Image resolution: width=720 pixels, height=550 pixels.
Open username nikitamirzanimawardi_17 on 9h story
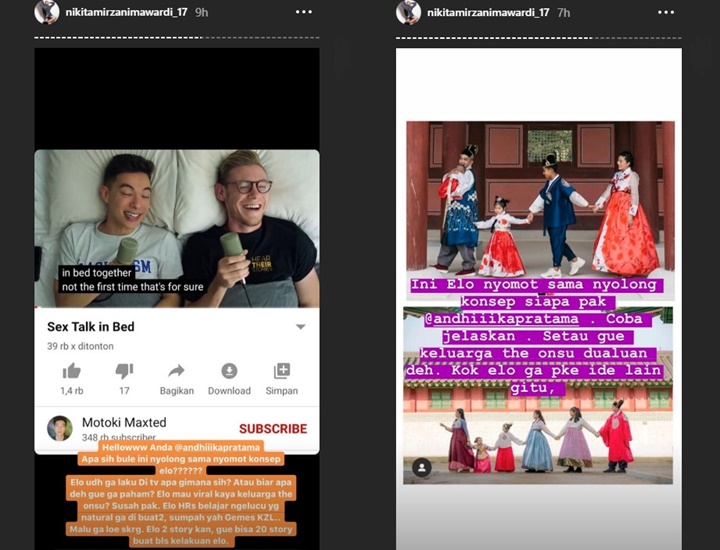click(x=126, y=12)
